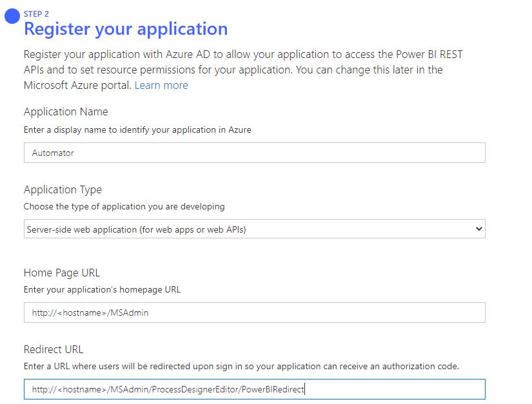Click the 'Choose the type of application' hint
The height and width of the screenshot is (404, 532).
(124, 207)
